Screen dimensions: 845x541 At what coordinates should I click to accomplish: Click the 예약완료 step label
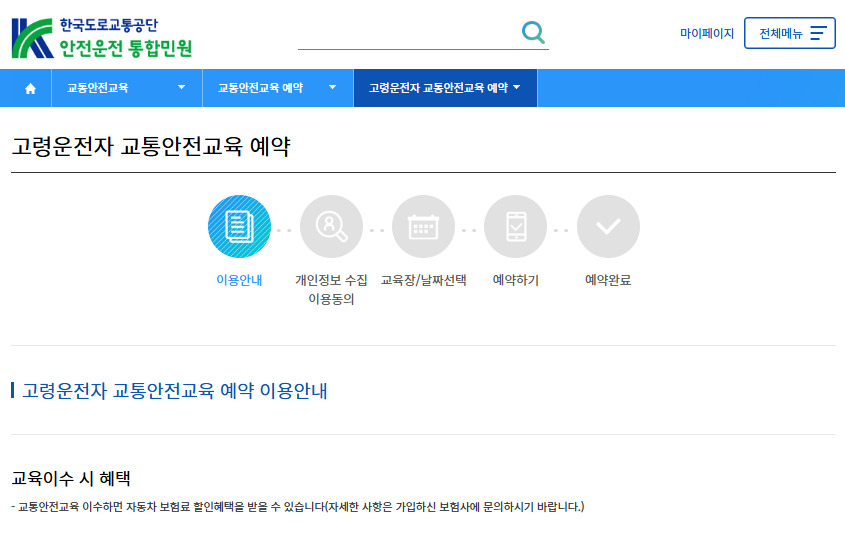[x=608, y=280]
